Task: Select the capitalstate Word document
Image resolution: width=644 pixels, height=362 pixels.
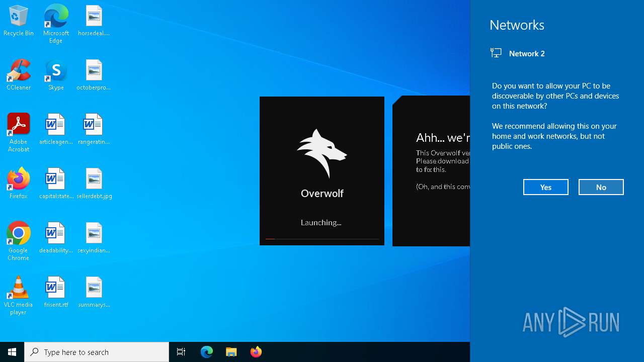Action: coord(56,184)
